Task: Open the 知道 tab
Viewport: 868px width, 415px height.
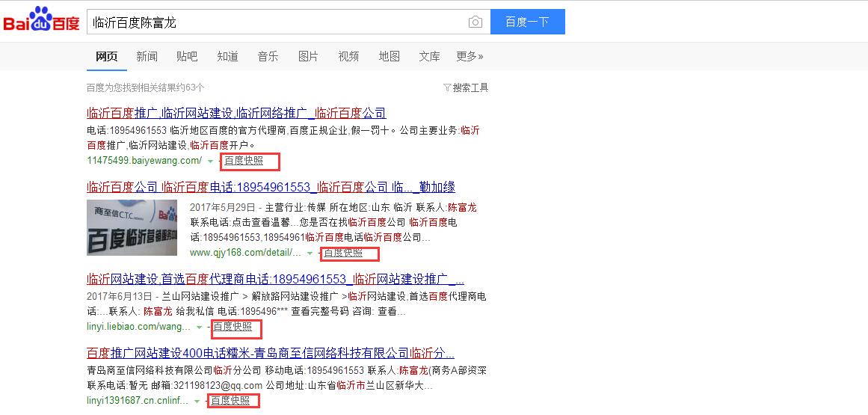Action: pyautogui.click(x=227, y=56)
